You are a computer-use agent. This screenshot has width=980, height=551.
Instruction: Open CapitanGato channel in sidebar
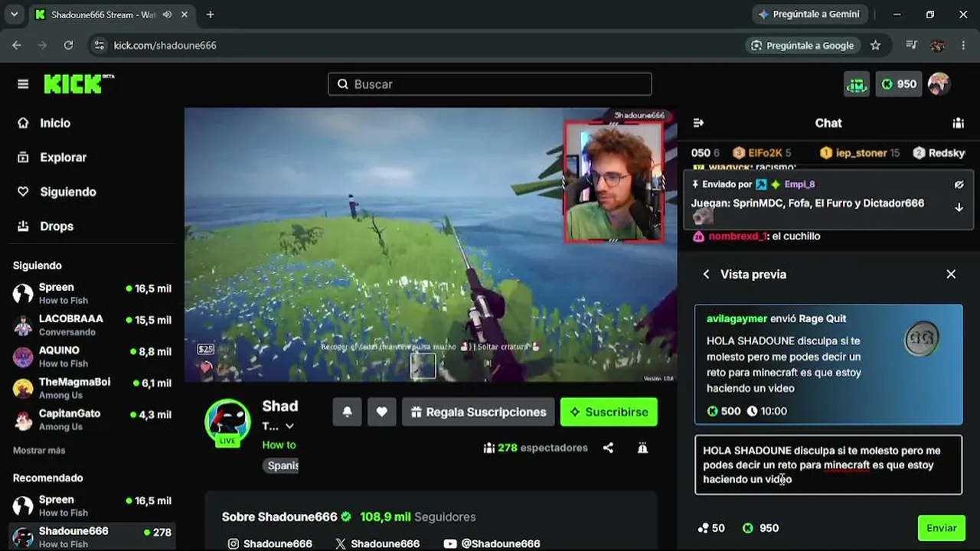(x=92, y=419)
